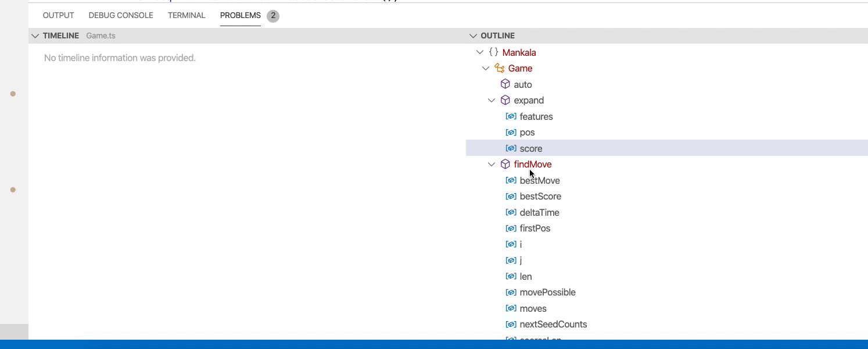Click the variable icon next to nextSeedCounts
Viewport: 868px width, 349px height.
tap(511, 324)
